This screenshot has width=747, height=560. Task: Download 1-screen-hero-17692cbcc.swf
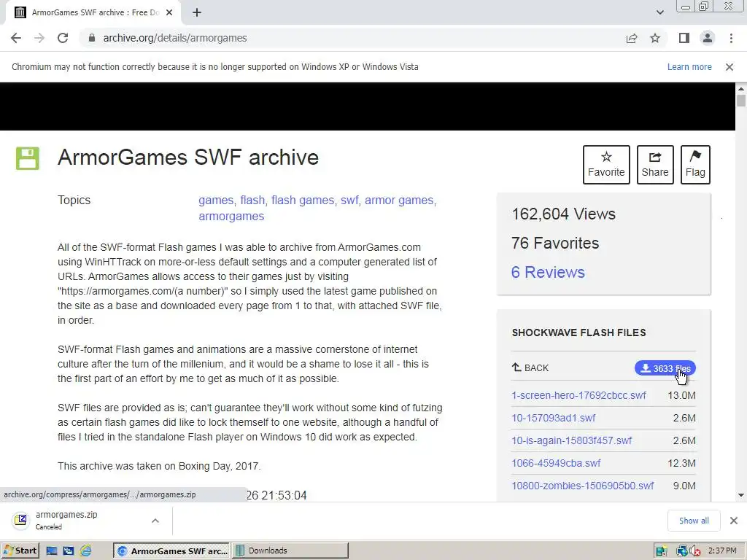[x=578, y=395]
